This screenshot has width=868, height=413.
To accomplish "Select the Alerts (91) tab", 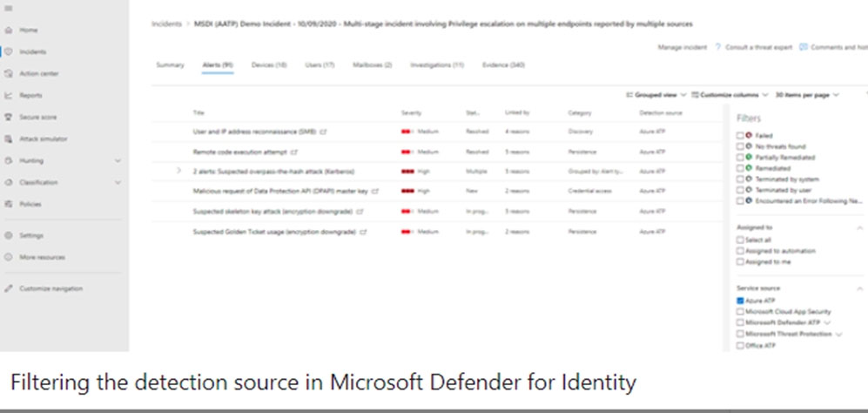I will [x=218, y=65].
